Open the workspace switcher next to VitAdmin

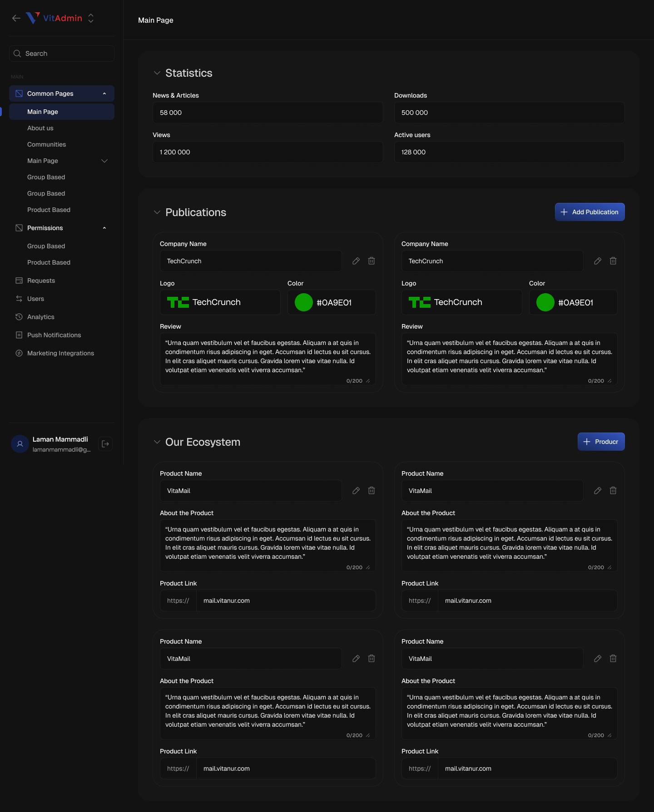coord(91,18)
